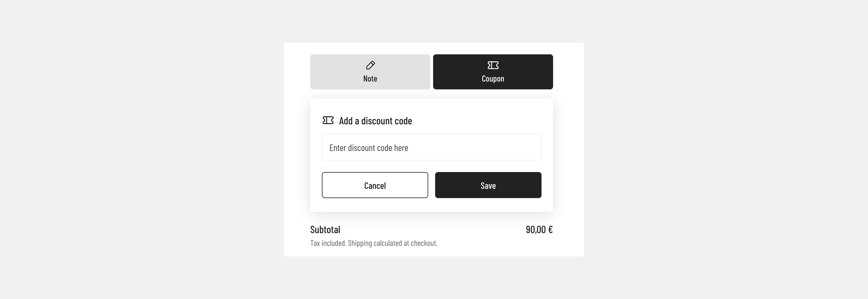This screenshot has width=868, height=299.
Task: Focus the discount code input field
Action: pos(431,147)
